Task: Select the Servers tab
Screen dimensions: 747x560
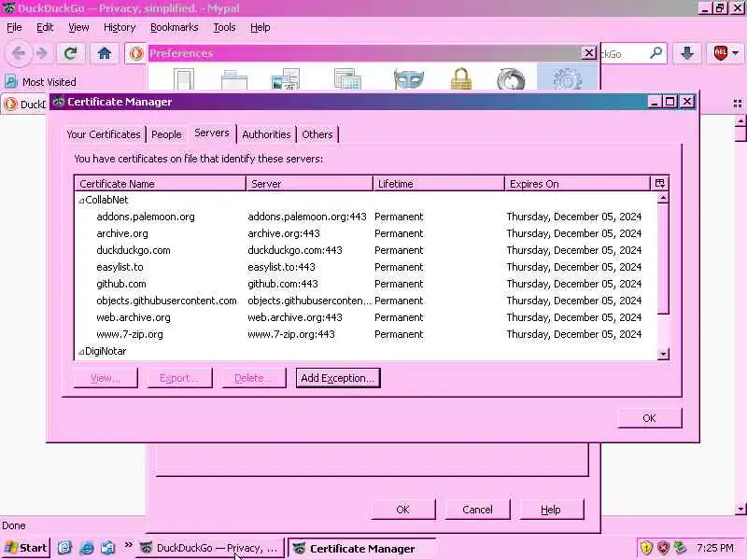Action: coord(212,133)
